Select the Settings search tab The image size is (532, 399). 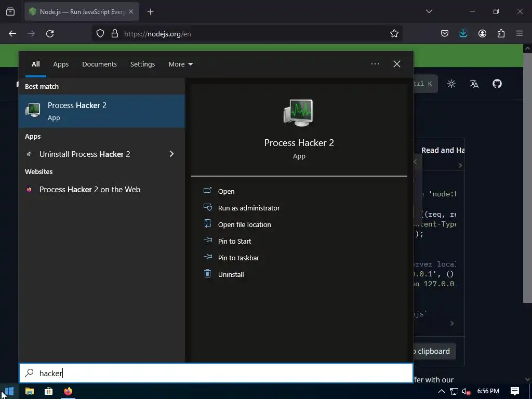(142, 64)
